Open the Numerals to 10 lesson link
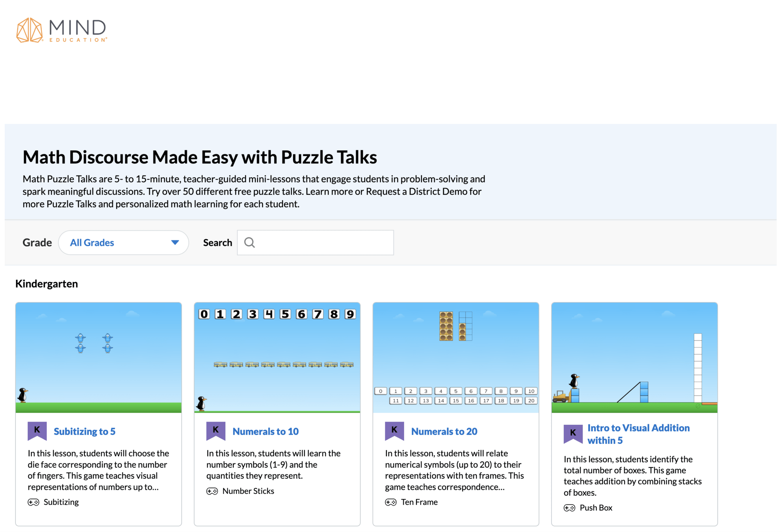 (266, 431)
